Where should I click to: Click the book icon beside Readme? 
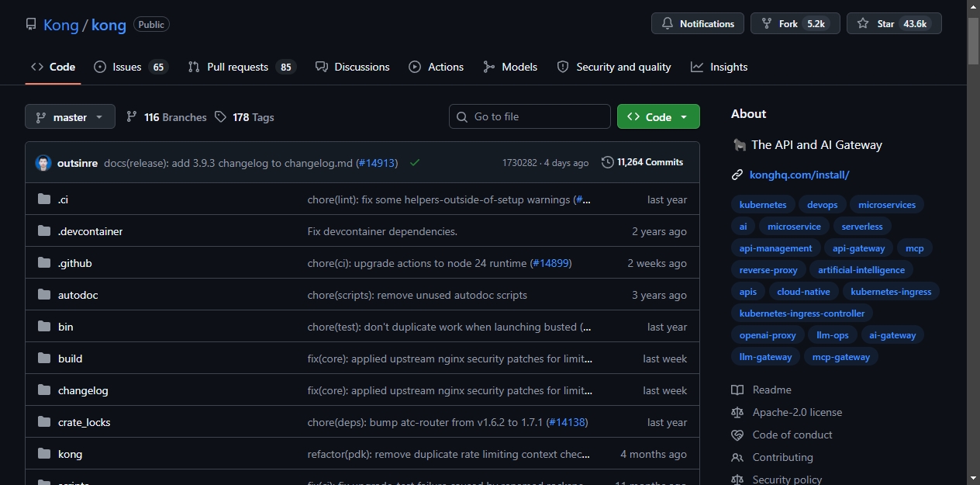click(x=737, y=390)
